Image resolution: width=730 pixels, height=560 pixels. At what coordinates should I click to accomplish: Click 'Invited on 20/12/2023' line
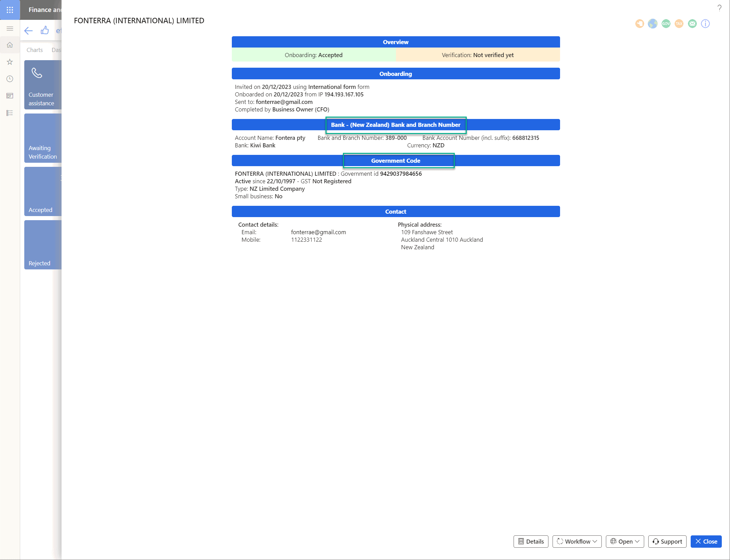[x=302, y=87]
